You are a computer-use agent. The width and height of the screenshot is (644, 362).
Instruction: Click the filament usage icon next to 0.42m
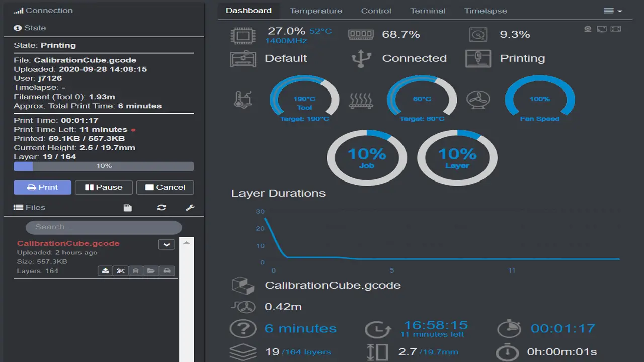pos(244,306)
